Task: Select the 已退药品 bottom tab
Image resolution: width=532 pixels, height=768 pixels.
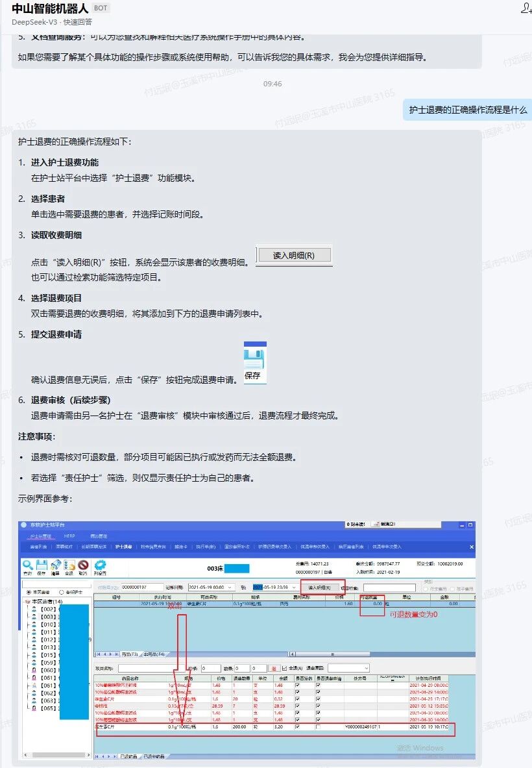Action: [128, 756]
